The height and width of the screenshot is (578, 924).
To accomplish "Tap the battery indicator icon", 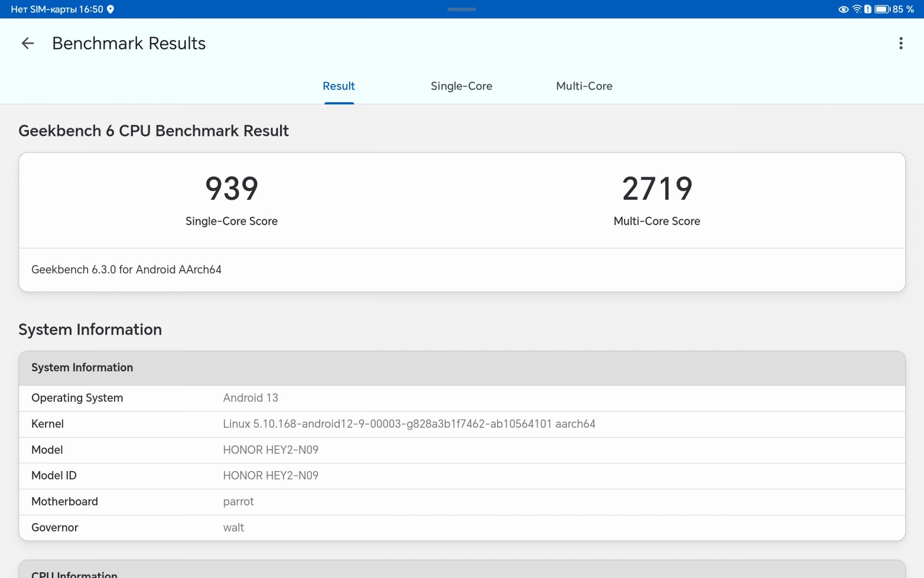I will point(882,9).
